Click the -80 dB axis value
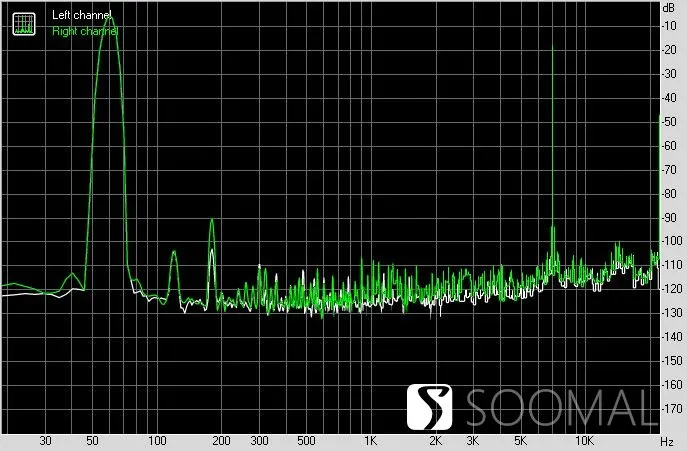 coord(669,193)
